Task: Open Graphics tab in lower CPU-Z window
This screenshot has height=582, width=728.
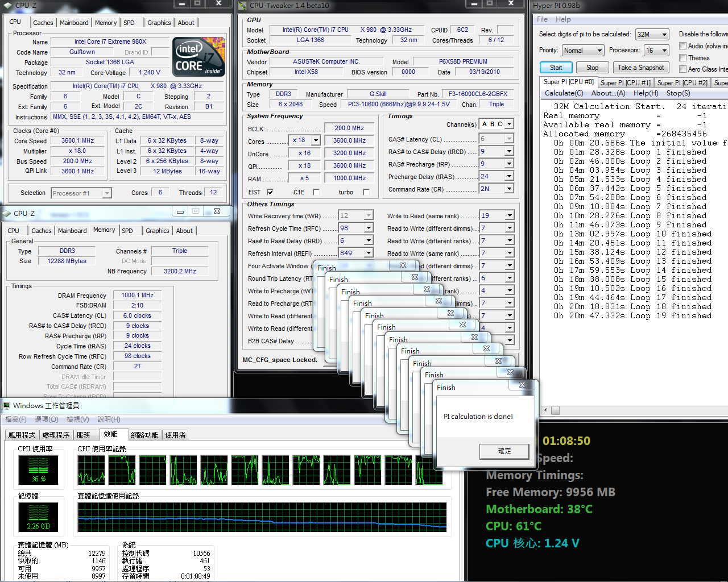Action: (x=158, y=231)
